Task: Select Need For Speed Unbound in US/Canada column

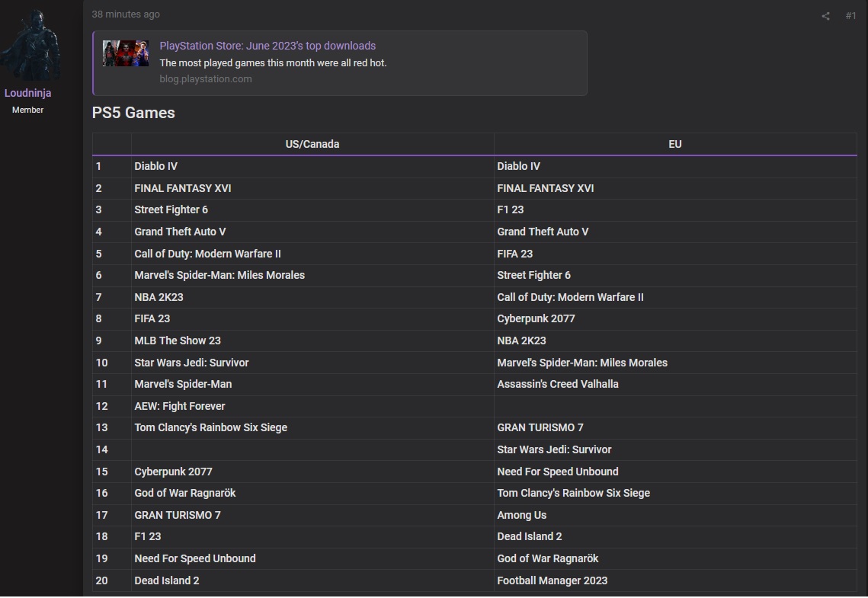Action: pyautogui.click(x=195, y=559)
